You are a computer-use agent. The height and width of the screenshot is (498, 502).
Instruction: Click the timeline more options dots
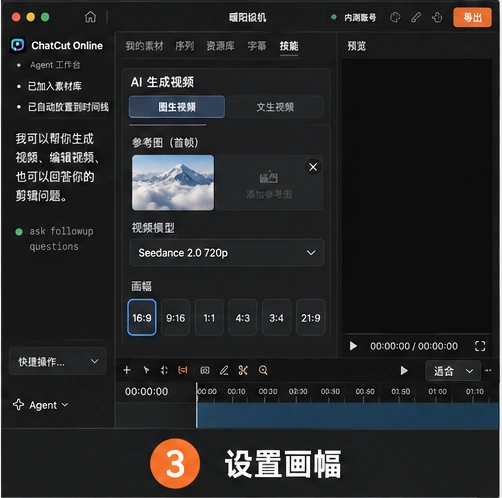pyautogui.click(x=488, y=370)
